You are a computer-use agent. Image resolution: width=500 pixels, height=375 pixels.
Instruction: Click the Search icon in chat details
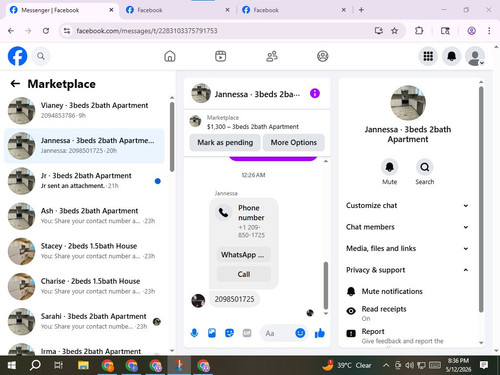(425, 167)
